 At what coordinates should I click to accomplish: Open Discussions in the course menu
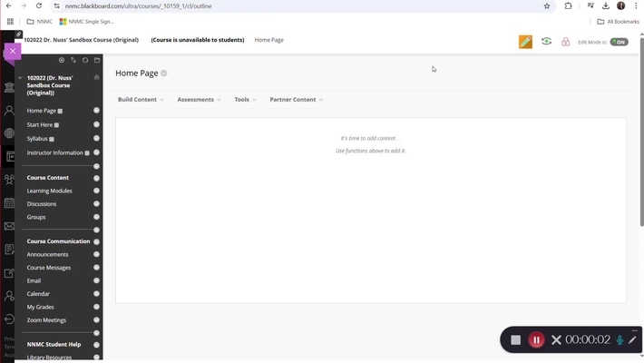(42, 204)
